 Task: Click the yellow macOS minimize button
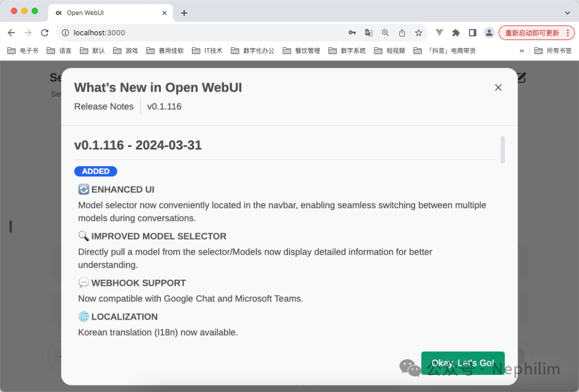[24, 11]
